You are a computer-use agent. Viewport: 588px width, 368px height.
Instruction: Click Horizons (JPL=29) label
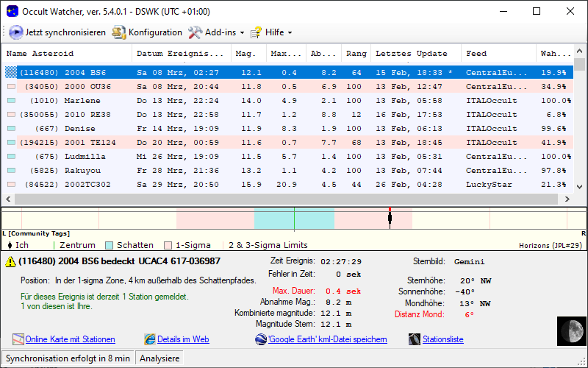[x=550, y=246]
